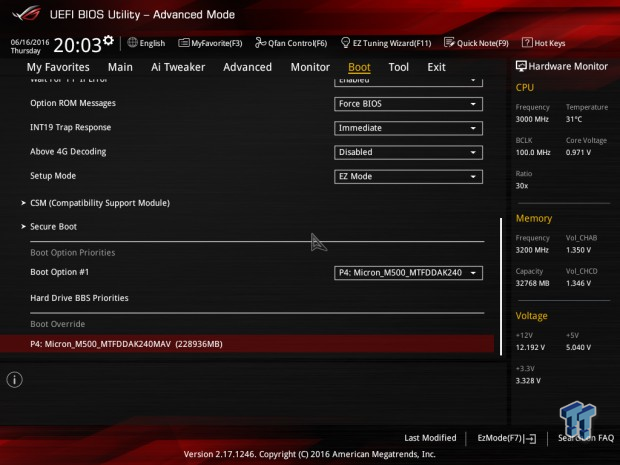Click the EzMode exit arrow icon
This screenshot has width=620, height=465.
pos(530,438)
